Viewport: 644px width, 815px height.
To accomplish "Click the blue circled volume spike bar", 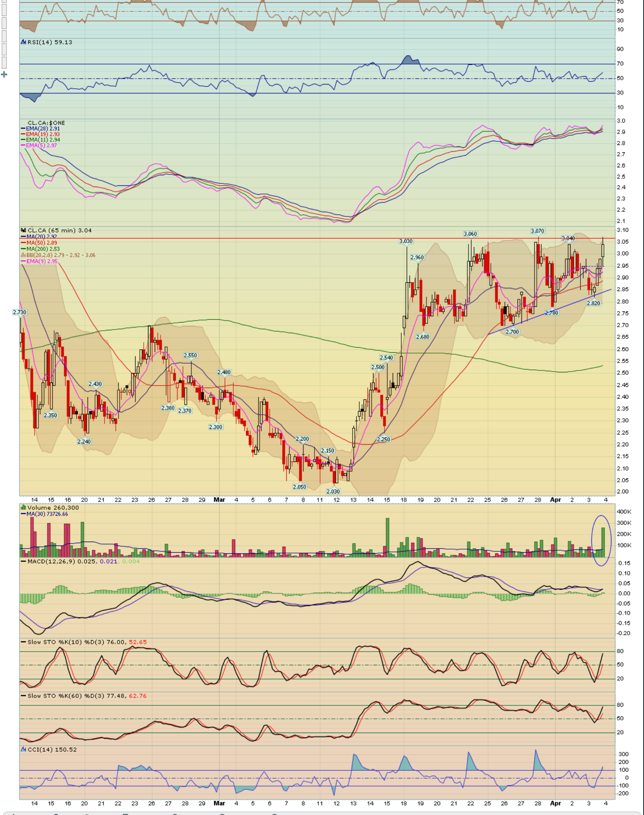I will [x=603, y=542].
